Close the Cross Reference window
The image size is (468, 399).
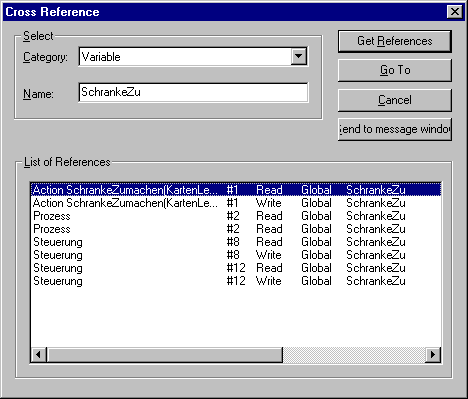[x=455, y=12]
